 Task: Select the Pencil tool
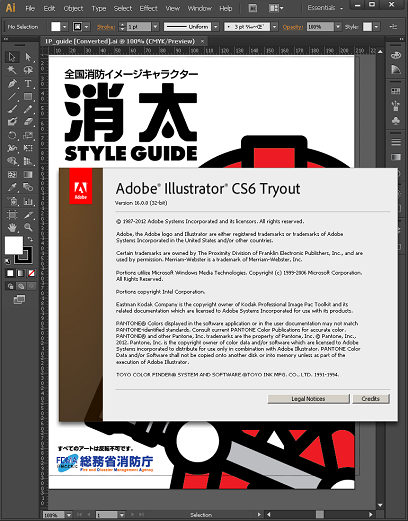[x=28, y=109]
